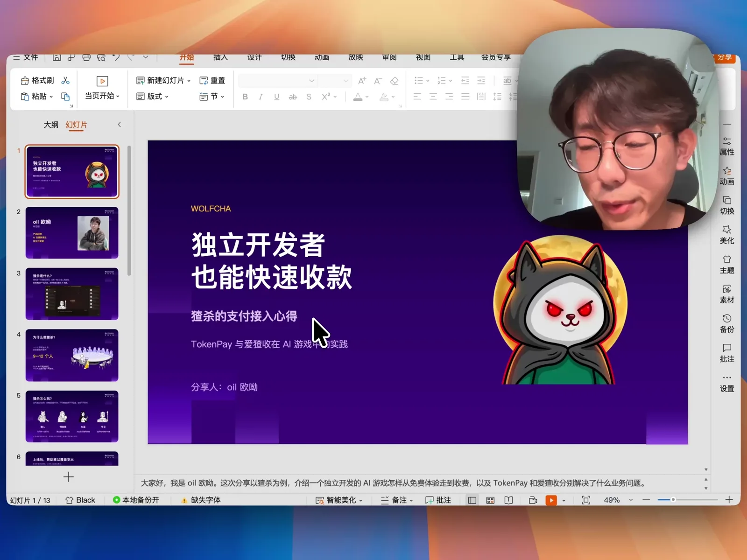Select slide 4 thumbnail 为什么做猹杀
Viewport: 747px width, 560px height.
tap(72, 355)
